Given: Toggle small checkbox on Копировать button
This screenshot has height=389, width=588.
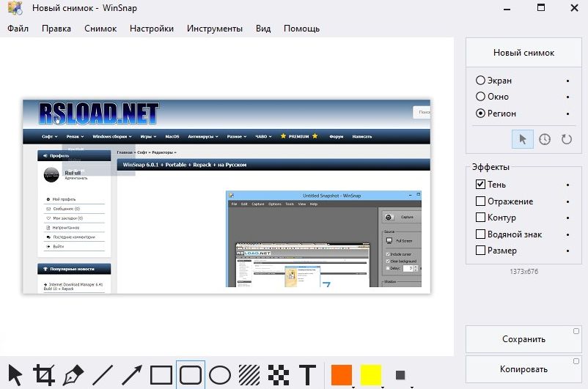Looking at the screenshot, I should pos(576,361).
